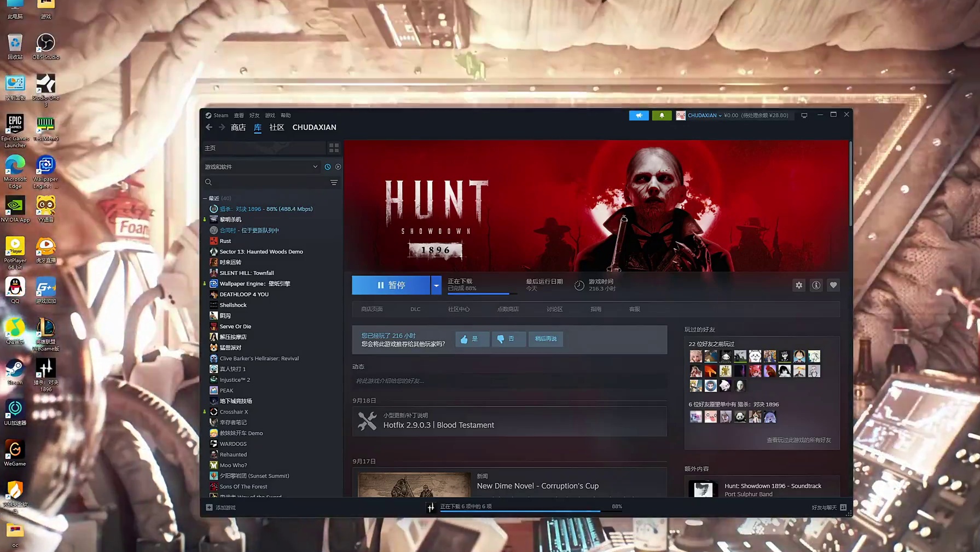Choose thumbs down for recommendation
Image resolution: width=980 pixels, height=552 pixels.
click(508, 339)
